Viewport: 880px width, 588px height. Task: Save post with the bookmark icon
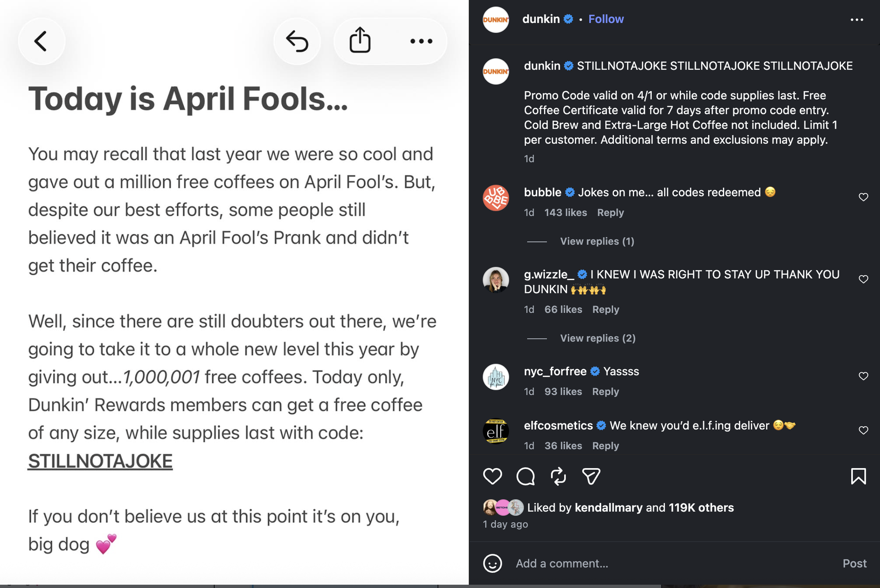click(858, 476)
